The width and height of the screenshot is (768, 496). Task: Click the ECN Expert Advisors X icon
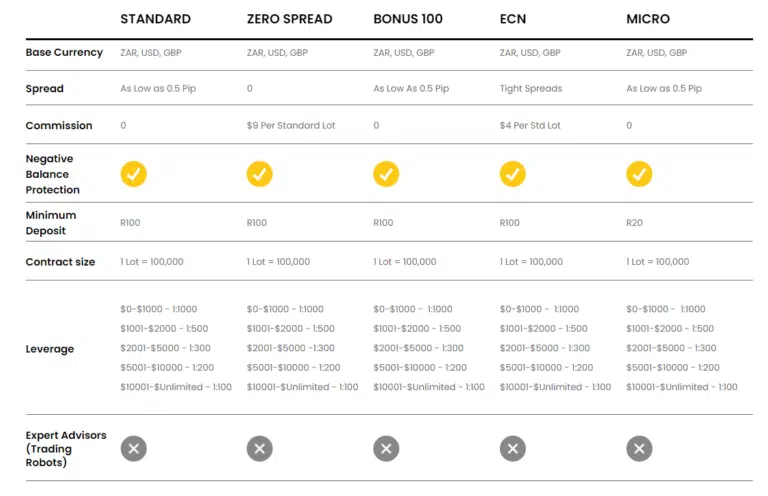pos(513,449)
